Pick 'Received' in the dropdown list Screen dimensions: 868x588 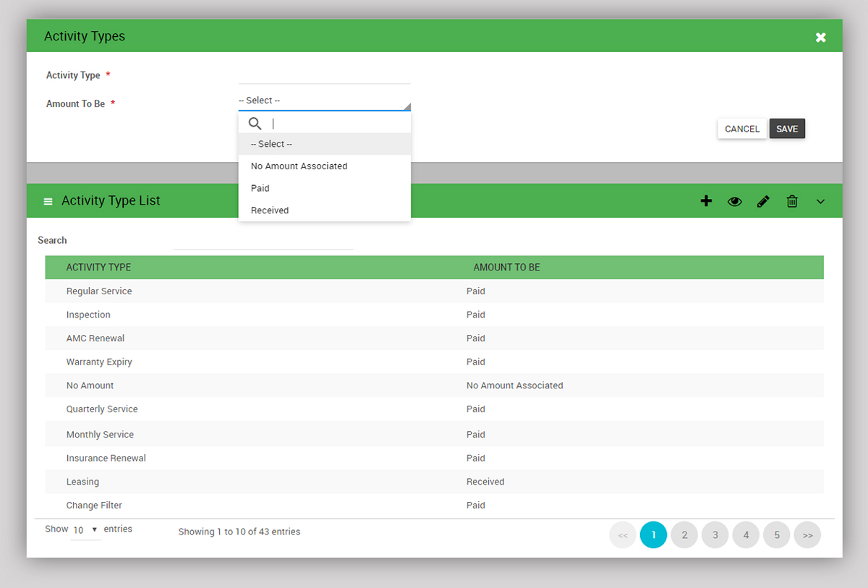tap(270, 210)
